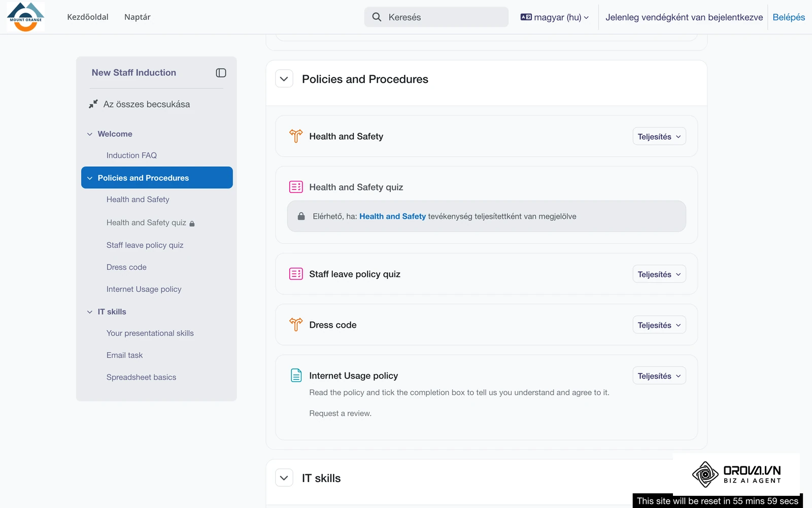Click the collapse-all arrows icon
The height and width of the screenshot is (508, 812).
pyautogui.click(x=93, y=104)
